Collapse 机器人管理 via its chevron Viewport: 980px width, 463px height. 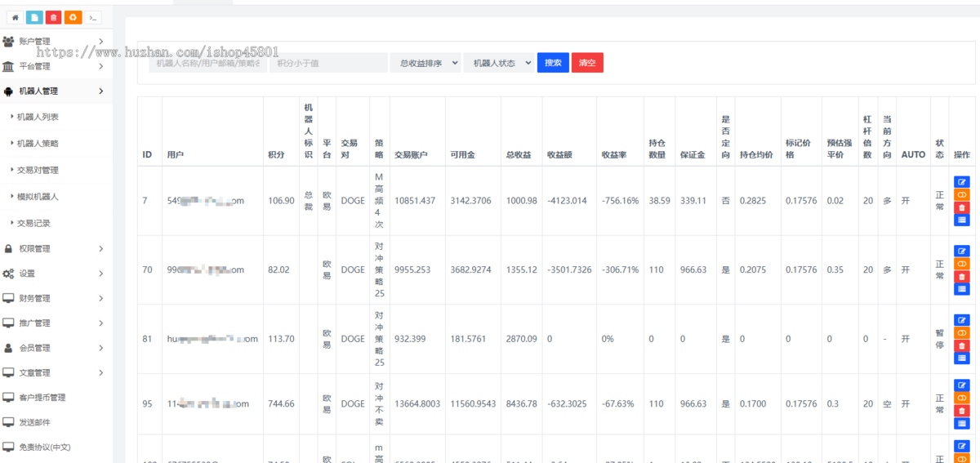pos(100,91)
